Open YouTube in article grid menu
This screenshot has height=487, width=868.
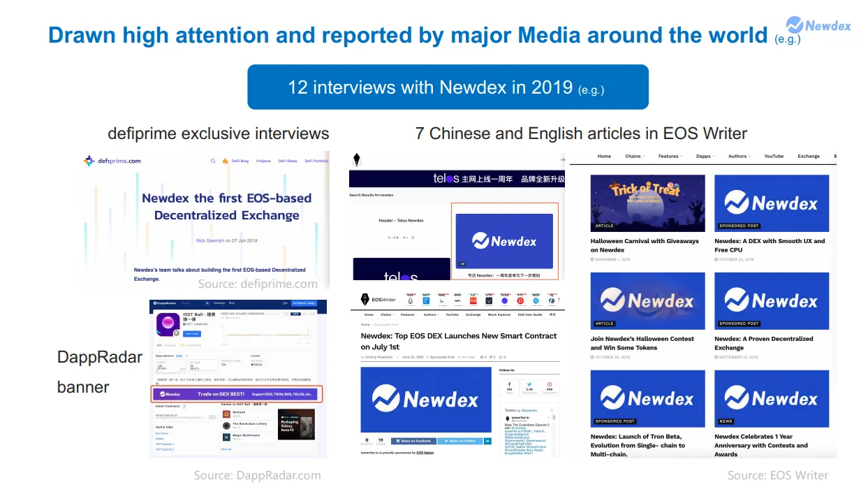(774, 157)
